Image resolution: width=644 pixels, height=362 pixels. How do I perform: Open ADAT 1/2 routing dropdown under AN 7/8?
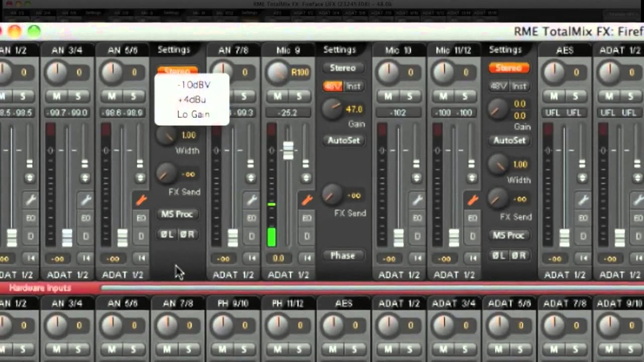click(233, 275)
